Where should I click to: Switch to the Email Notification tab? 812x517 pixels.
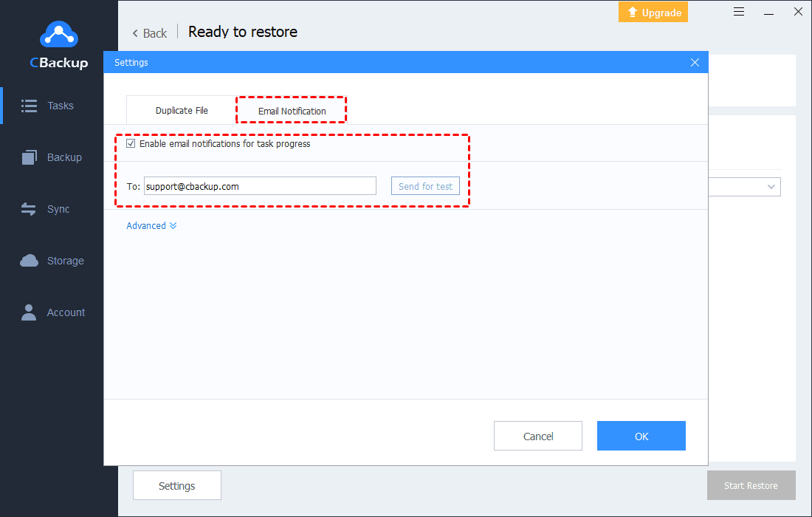pos(291,109)
